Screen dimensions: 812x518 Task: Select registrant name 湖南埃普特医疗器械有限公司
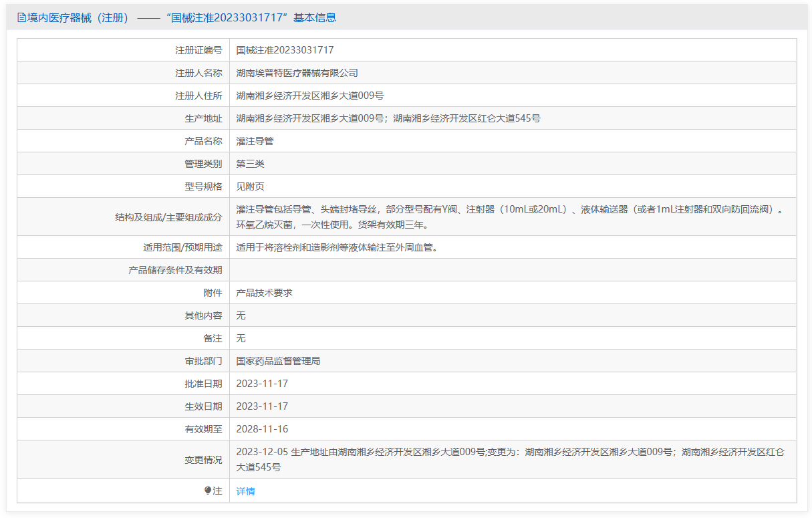[x=297, y=73]
